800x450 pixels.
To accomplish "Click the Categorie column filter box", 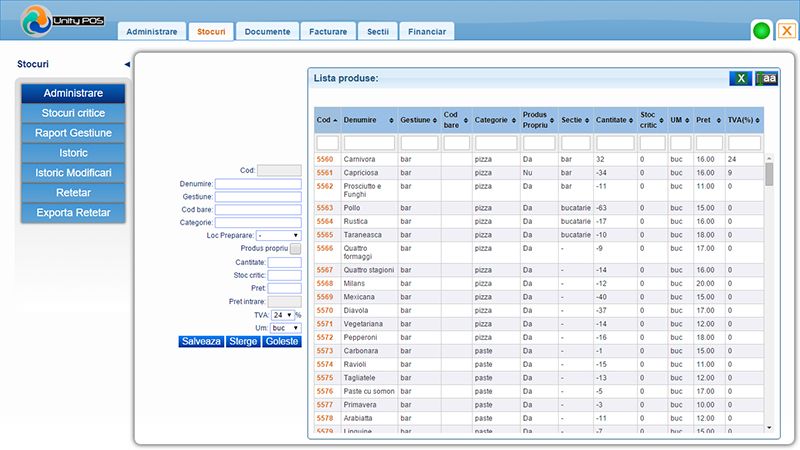I will (495, 143).
